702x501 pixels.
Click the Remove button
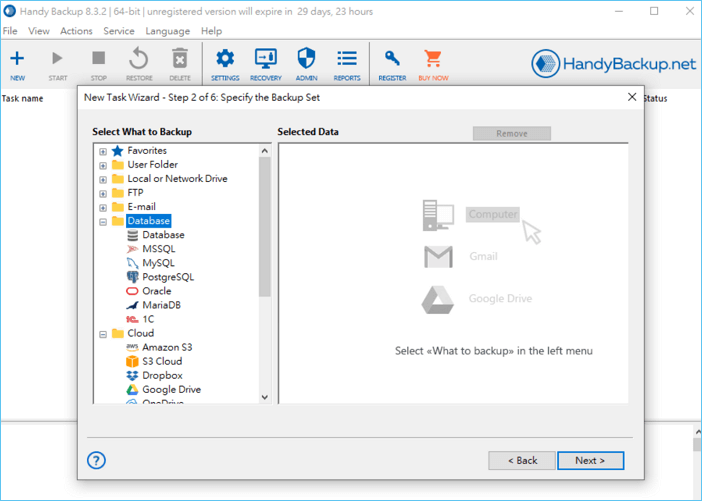[x=512, y=133]
